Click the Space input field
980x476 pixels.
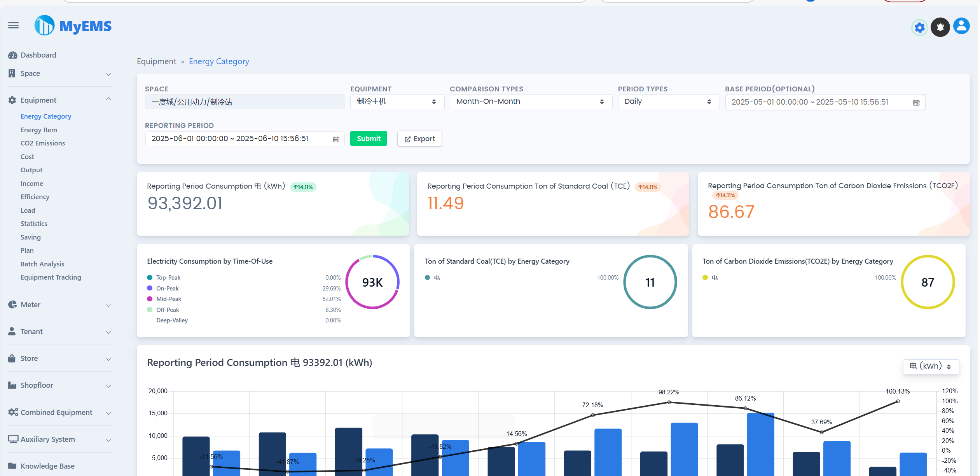coord(245,102)
